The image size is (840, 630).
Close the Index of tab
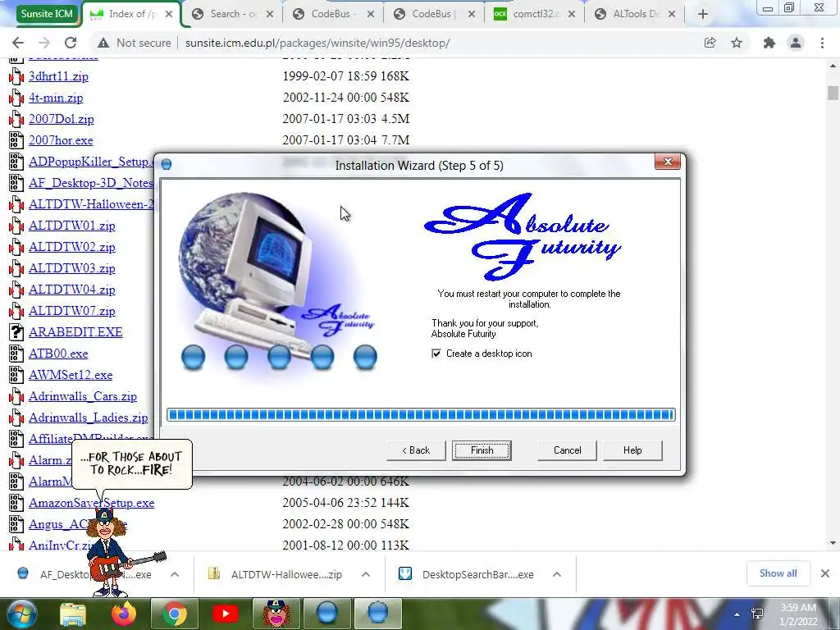point(169,14)
